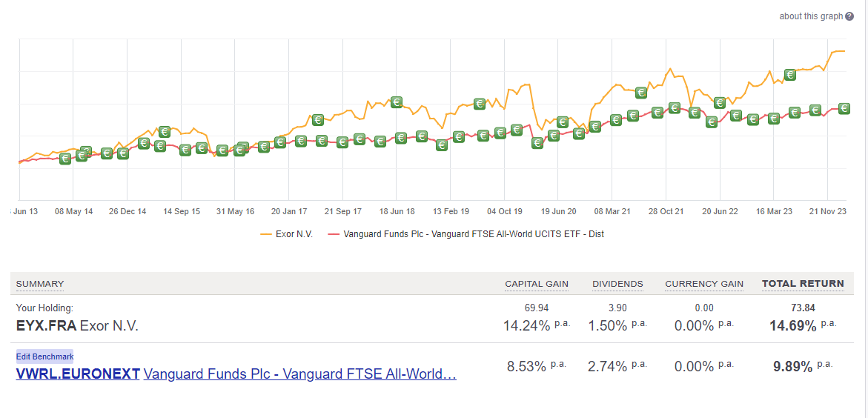Screen dimensions: 868x418
Task: Click last Vanguard dividend marker at chart's right end
Action: coord(844,108)
